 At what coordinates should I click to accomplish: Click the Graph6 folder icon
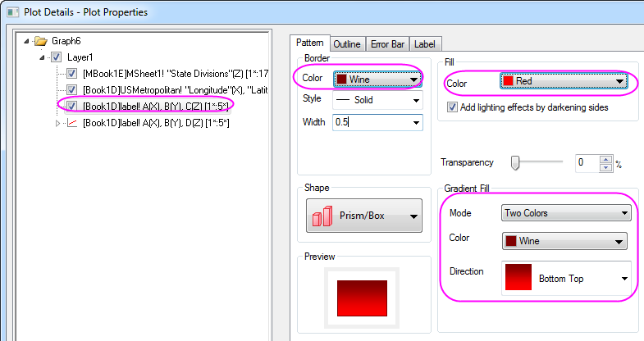(x=39, y=39)
